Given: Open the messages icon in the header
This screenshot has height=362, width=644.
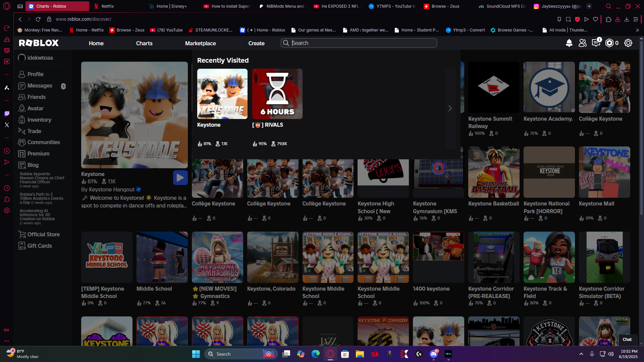Looking at the screenshot, I should pos(596,43).
